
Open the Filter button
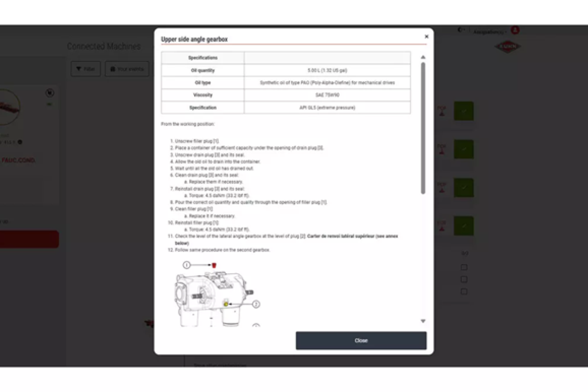point(85,69)
